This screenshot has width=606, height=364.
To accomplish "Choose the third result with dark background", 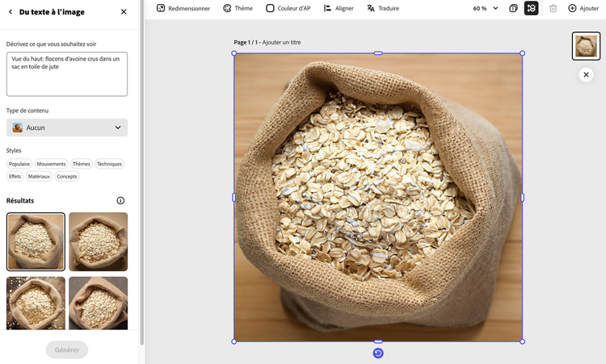I will [36, 303].
